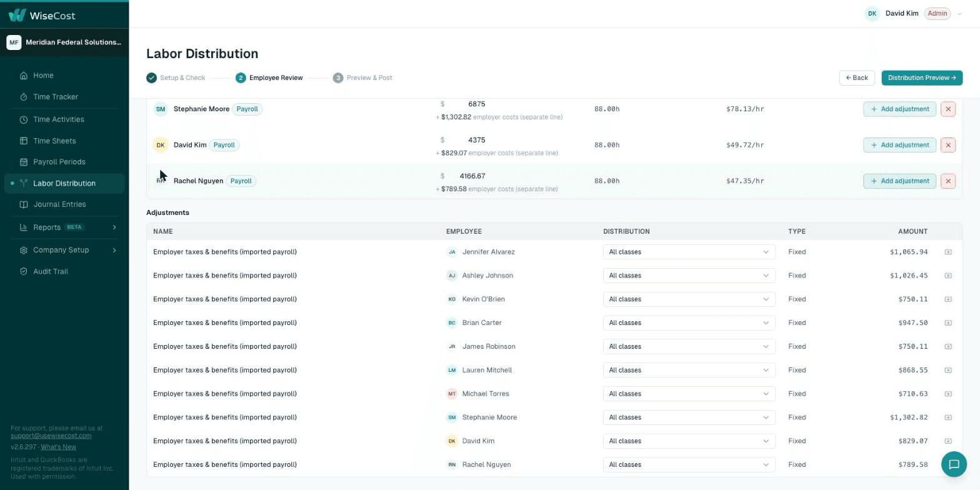Click row action icon for Brian Carter
The image size is (980, 490).
click(x=948, y=323)
